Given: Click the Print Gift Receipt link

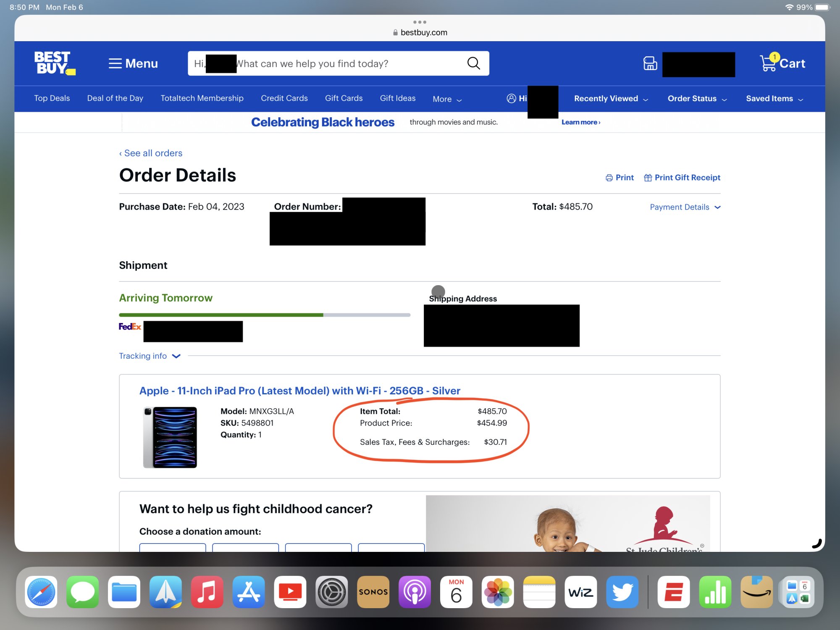Looking at the screenshot, I should click(x=682, y=178).
